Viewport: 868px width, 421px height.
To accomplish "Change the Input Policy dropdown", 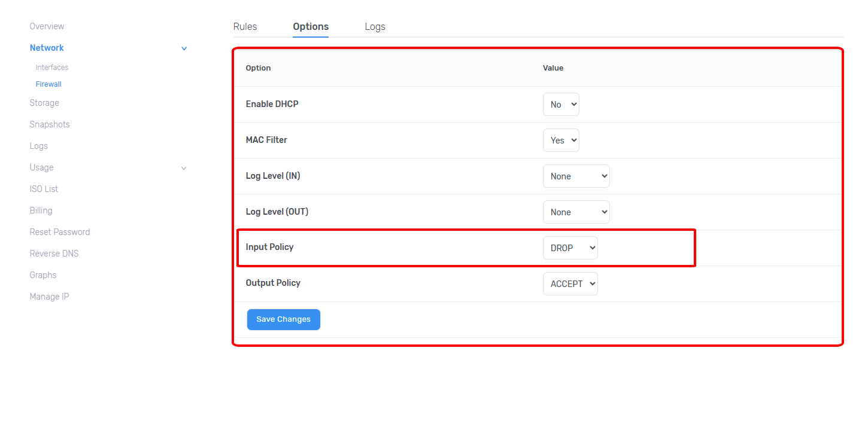I will point(570,248).
